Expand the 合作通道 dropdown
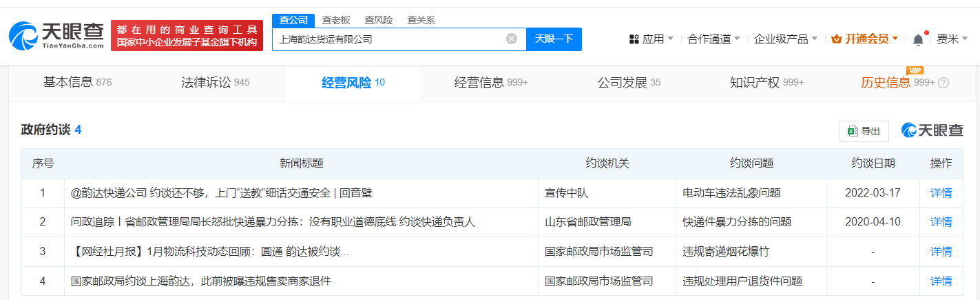Image resolution: width=980 pixels, height=300 pixels. 714,39
